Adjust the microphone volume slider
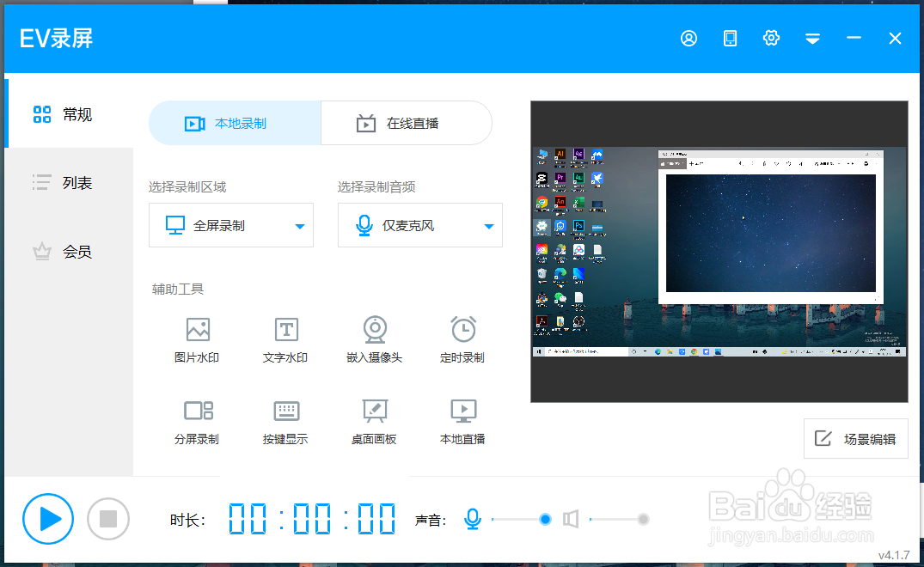 522,519
